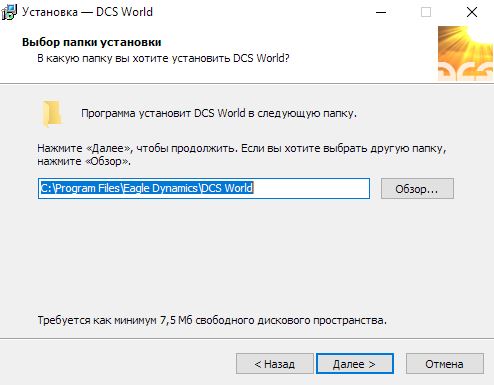Click the title text Установка — DCS World
The image size is (494, 385).
tap(87, 12)
